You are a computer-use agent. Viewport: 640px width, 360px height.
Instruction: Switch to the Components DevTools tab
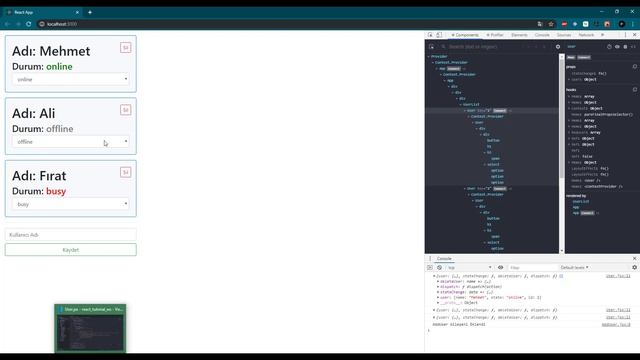(464, 35)
